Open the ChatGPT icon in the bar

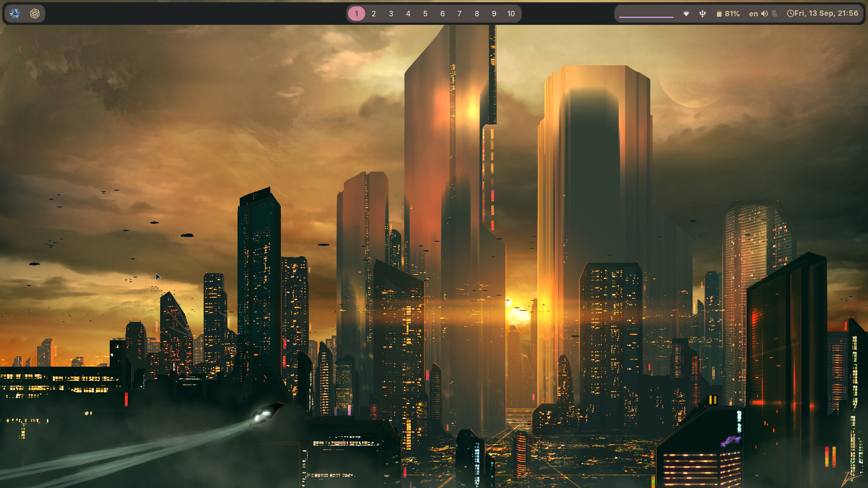[35, 14]
